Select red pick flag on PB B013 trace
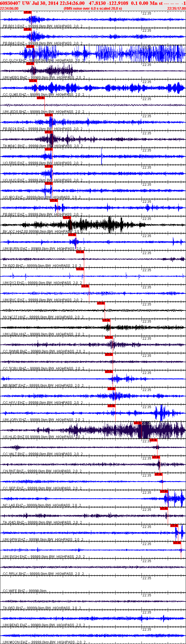This screenshot has height=644, width=186. (28, 12)
